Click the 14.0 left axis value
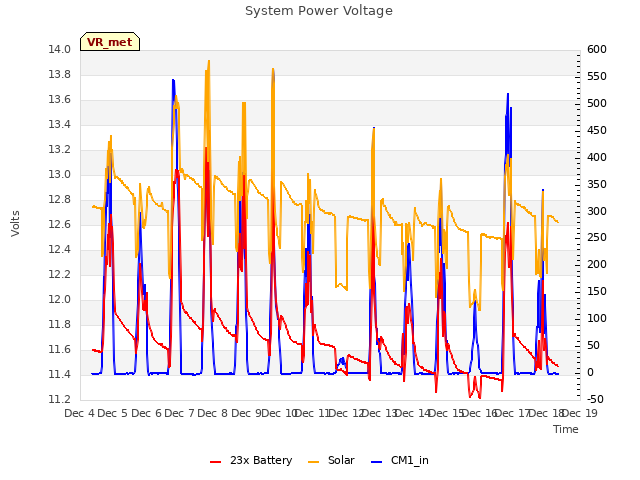This screenshot has height=480, width=640. pyautogui.click(x=59, y=50)
